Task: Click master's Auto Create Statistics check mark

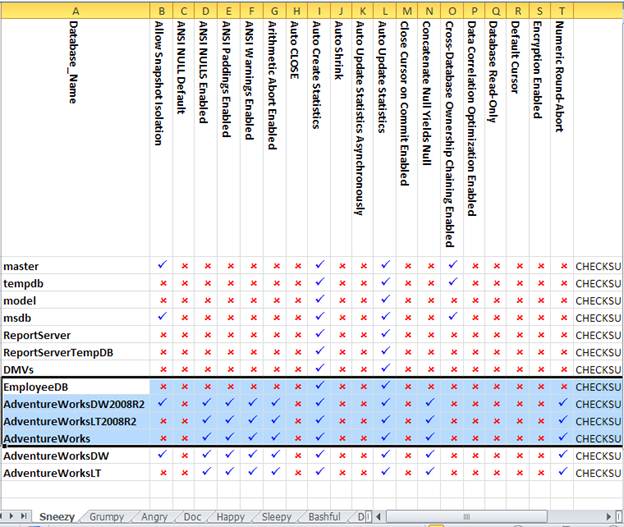Action: (x=320, y=264)
